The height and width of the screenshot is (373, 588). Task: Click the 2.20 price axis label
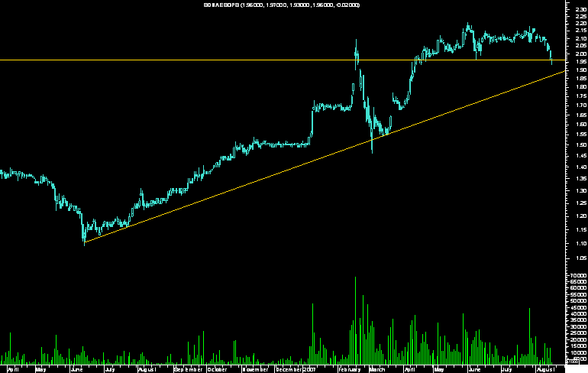[580, 24]
